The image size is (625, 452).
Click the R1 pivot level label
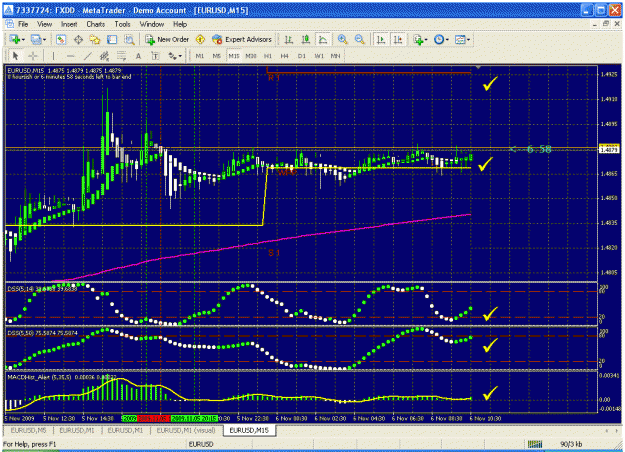coord(273,78)
